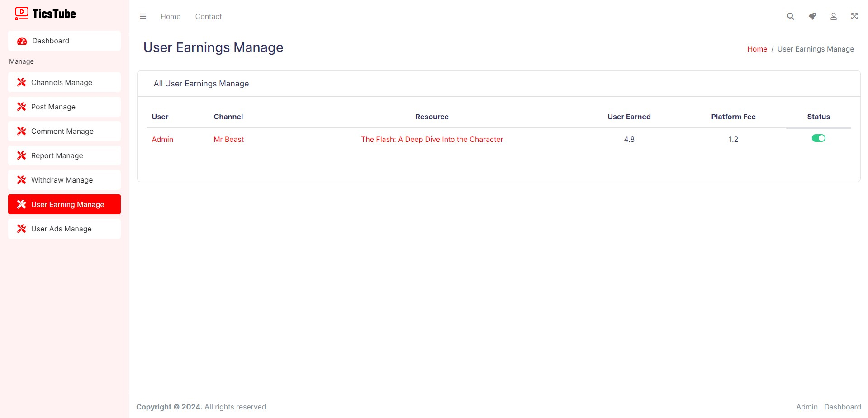
Task: Click the TicsTube logo
Action: point(45,14)
